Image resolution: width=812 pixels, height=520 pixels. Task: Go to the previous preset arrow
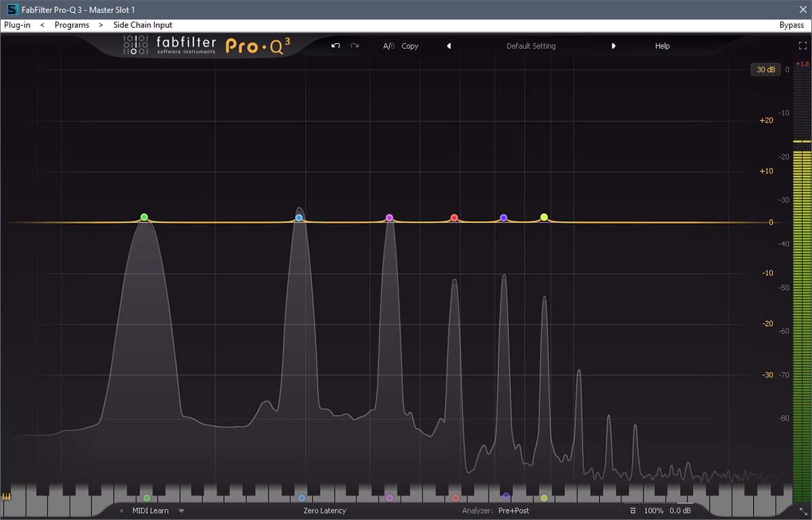[449, 46]
